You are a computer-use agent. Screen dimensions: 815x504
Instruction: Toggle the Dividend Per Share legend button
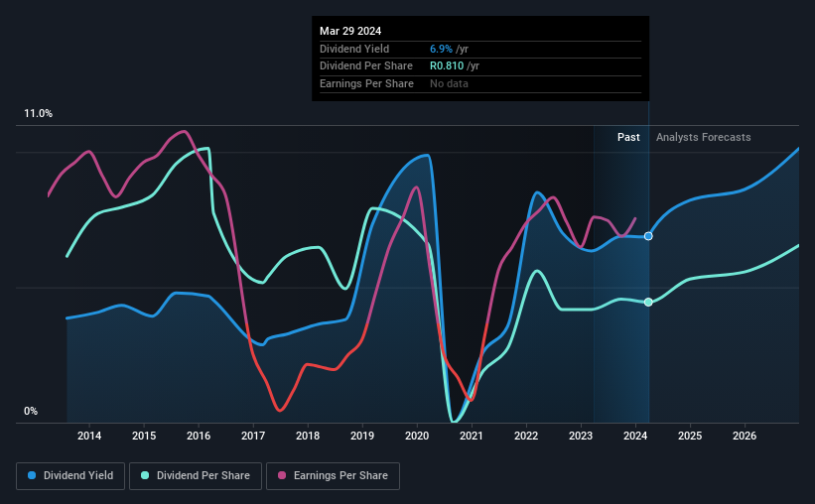coord(196,476)
